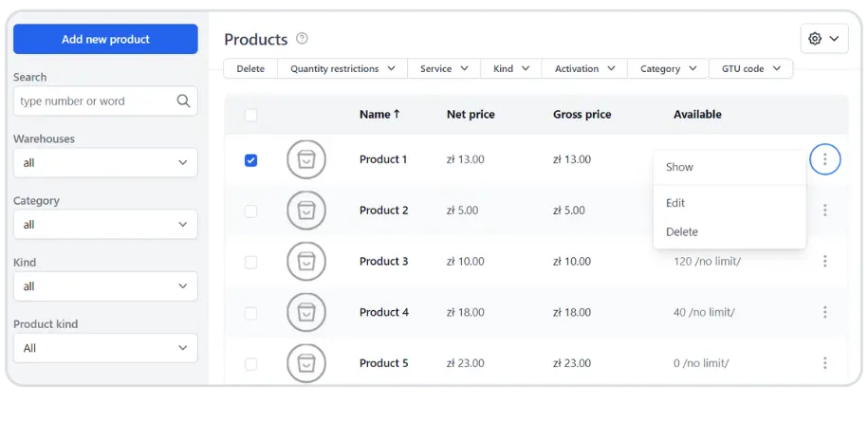Choose Edit from the context menu

pyautogui.click(x=675, y=203)
